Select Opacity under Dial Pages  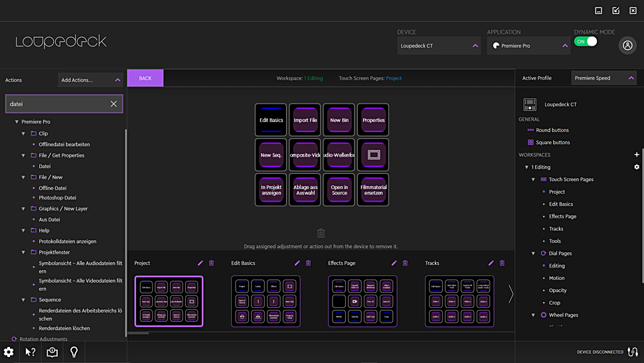pos(557,290)
